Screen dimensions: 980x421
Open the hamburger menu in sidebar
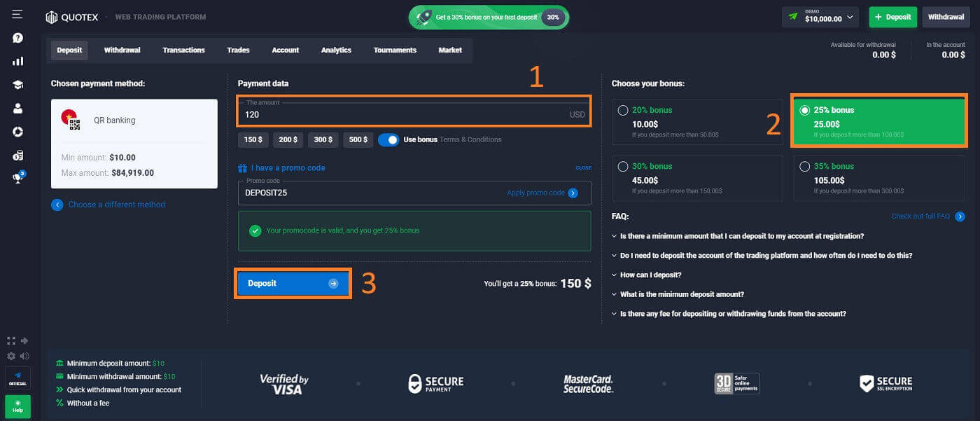(x=17, y=15)
